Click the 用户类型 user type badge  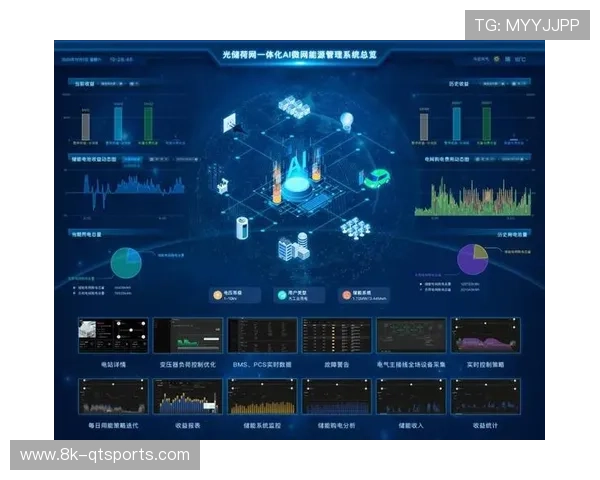coord(301,294)
